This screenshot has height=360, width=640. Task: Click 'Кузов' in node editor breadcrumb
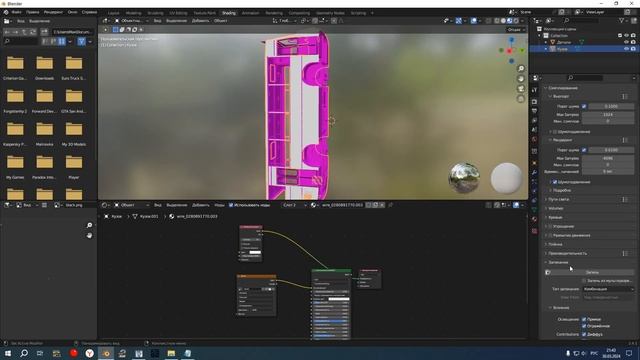point(116,216)
